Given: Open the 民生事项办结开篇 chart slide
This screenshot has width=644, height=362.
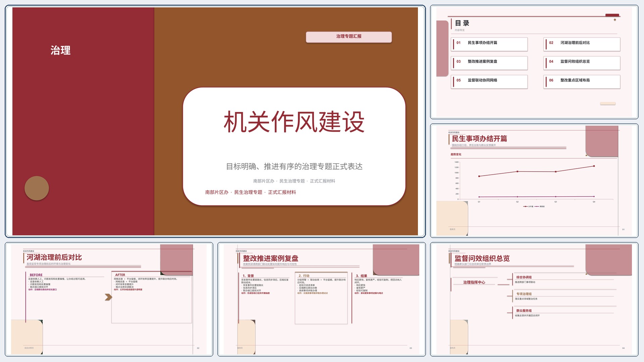Looking at the screenshot, I should (x=534, y=181).
